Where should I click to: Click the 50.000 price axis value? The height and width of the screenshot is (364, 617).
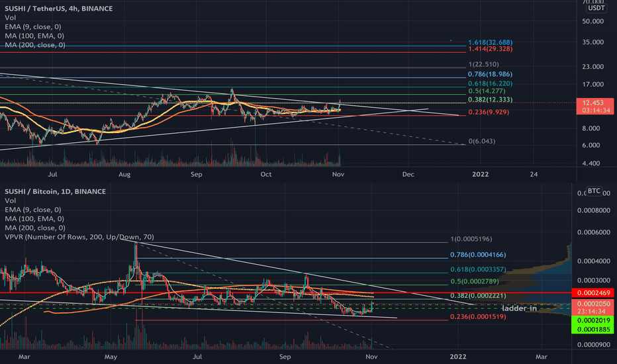tap(593, 21)
